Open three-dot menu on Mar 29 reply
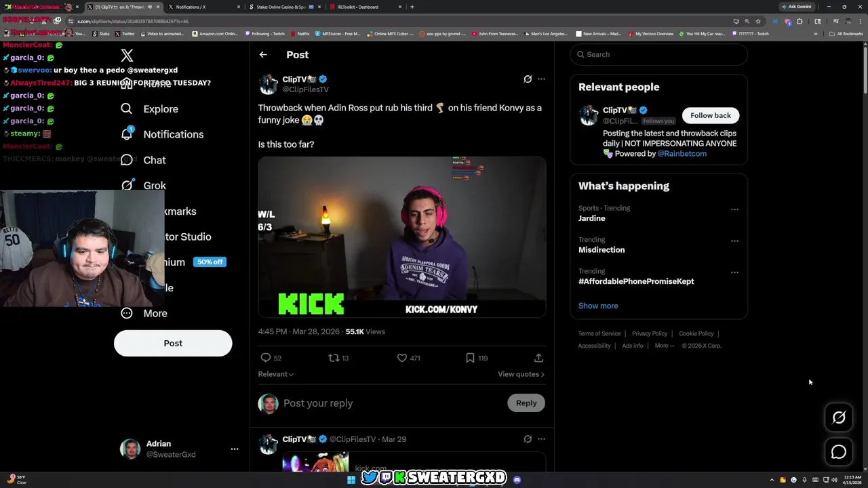The height and width of the screenshot is (488, 868). pos(541,439)
